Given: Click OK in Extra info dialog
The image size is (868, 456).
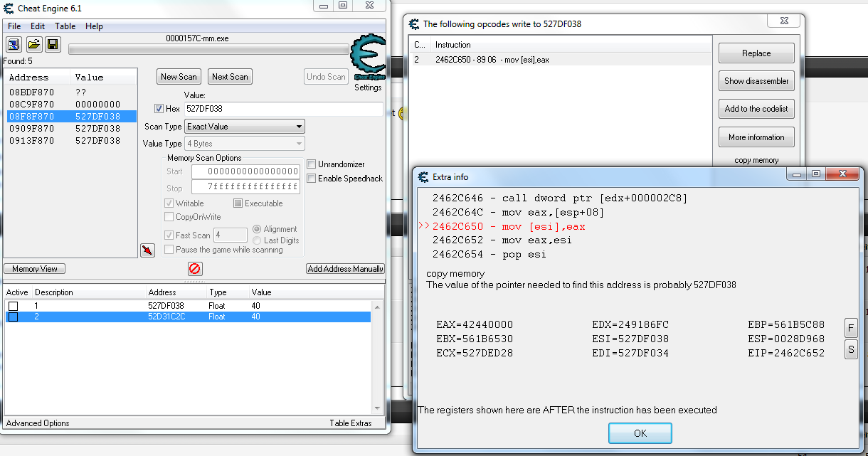Looking at the screenshot, I should tap(640, 433).
